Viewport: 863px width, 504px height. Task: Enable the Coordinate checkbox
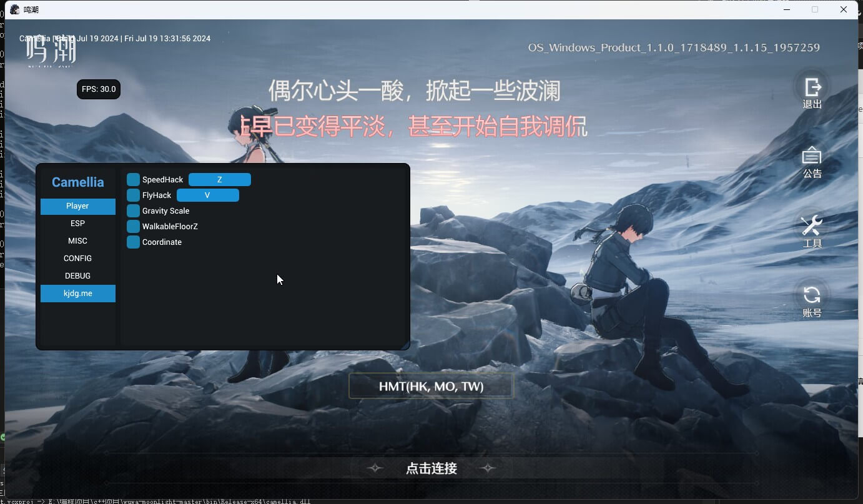(x=133, y=242)
